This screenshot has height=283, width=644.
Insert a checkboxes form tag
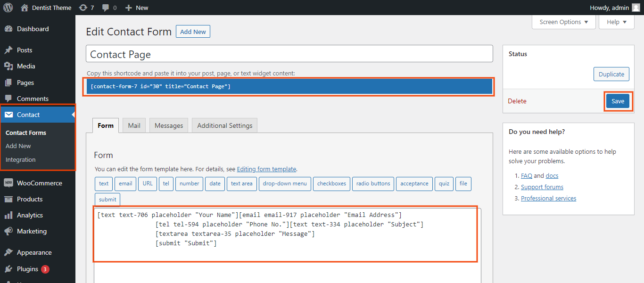331,183
